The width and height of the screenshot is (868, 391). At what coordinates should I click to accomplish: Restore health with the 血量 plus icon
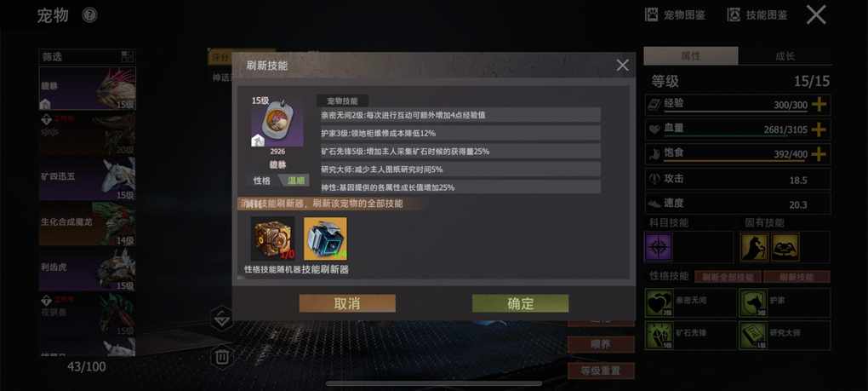818,129
